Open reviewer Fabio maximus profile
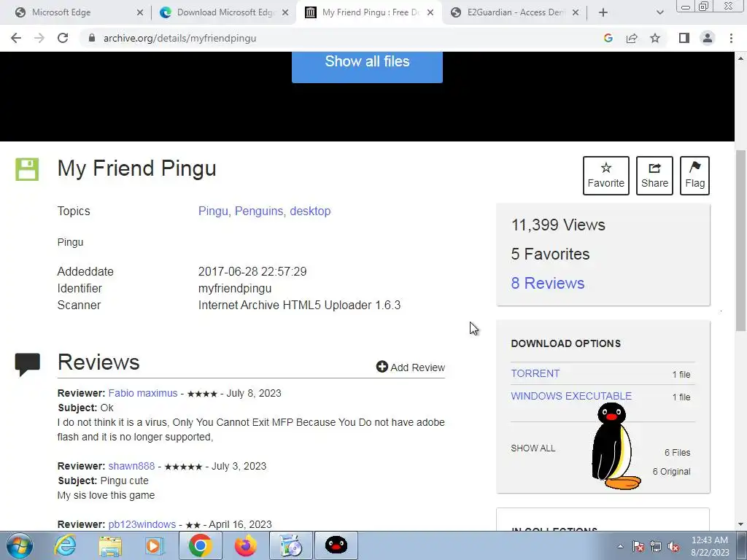 coord(143,393)
